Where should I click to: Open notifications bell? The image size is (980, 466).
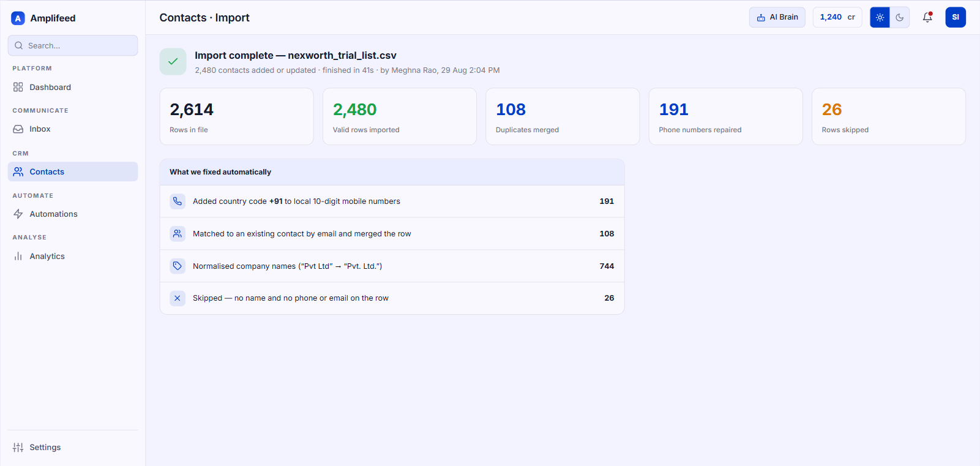(x=927, y=17)
